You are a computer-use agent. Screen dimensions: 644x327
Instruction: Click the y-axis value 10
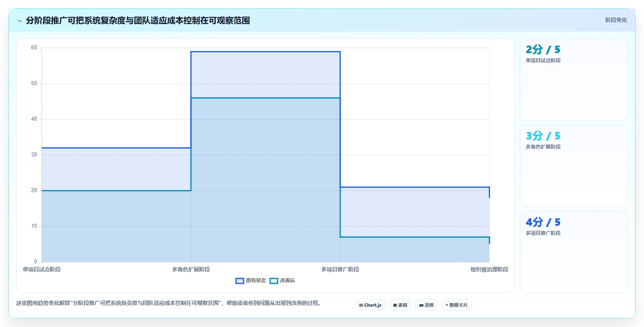click(x=34, y=226)
